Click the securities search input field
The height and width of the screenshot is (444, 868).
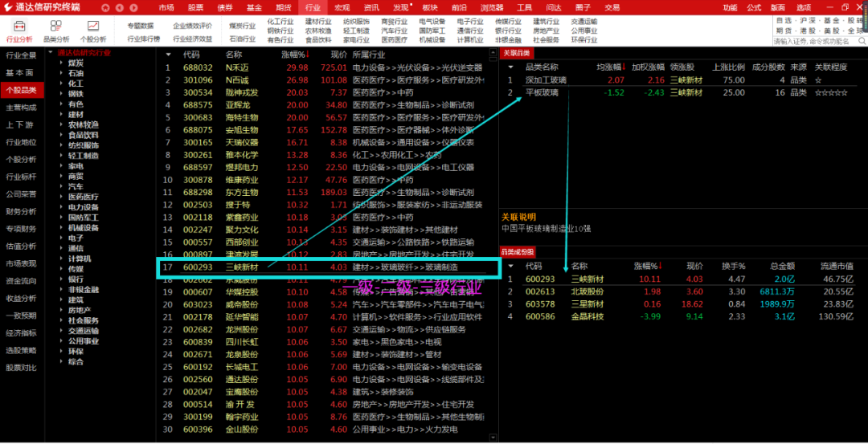(814, 42)
